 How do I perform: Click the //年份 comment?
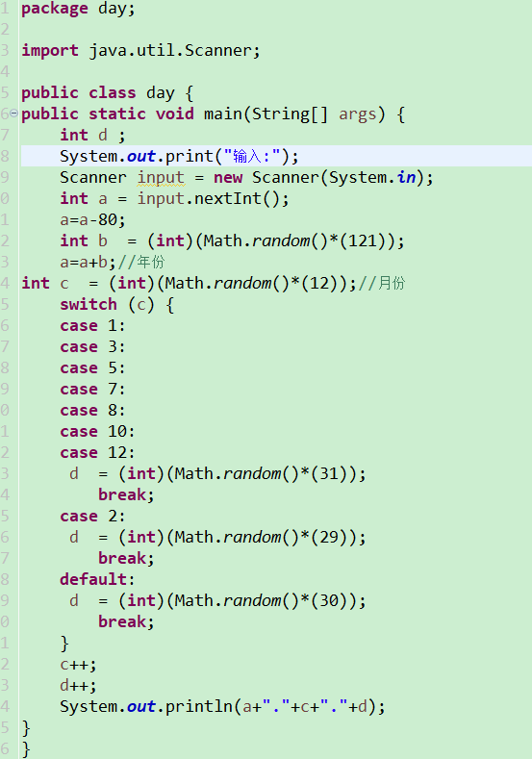[x=141, y=262]
